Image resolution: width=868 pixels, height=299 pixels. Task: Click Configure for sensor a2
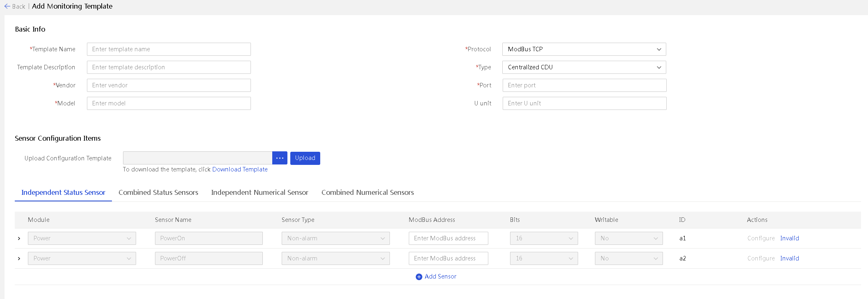click(761, 258)
